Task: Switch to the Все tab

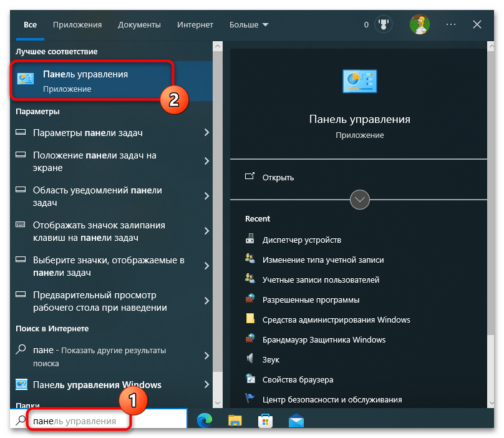Action: [30, 25]
